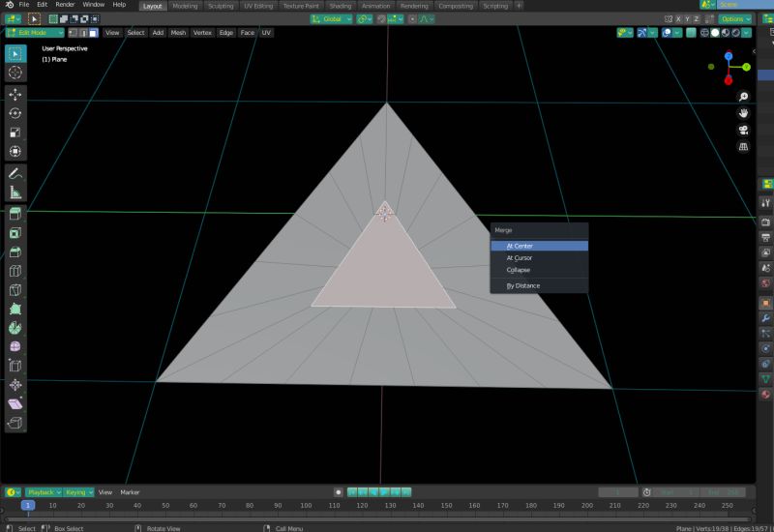
Task: Open the timeline editor type dropdown
Action: coord(13,492)
